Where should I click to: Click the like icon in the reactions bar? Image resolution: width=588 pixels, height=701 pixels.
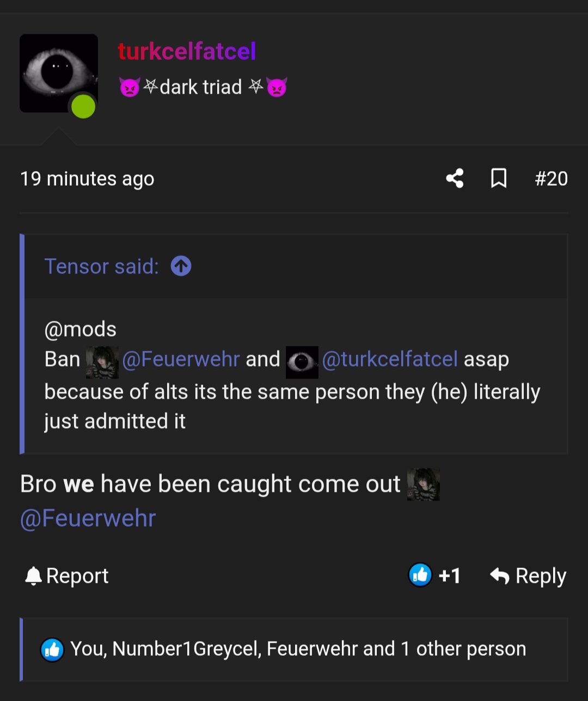pyautogui.click(x=52, y=649)
